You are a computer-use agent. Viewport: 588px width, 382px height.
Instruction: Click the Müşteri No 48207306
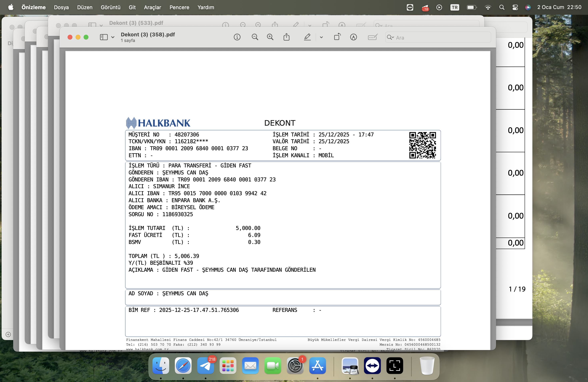click(x=187, y=134)
